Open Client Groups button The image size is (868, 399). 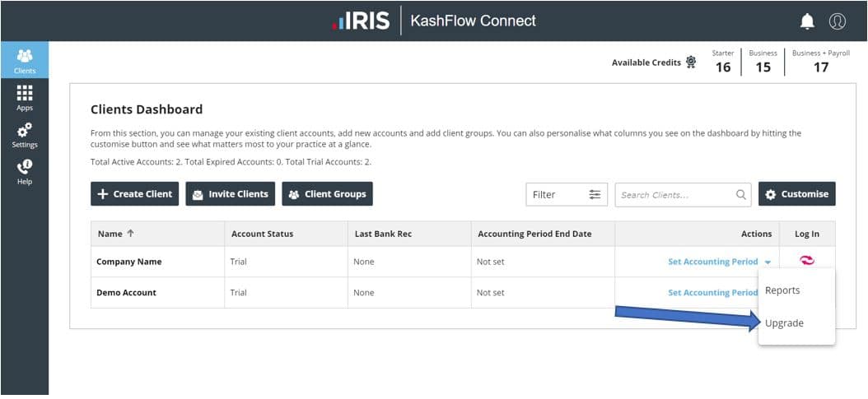pos(327,194)
